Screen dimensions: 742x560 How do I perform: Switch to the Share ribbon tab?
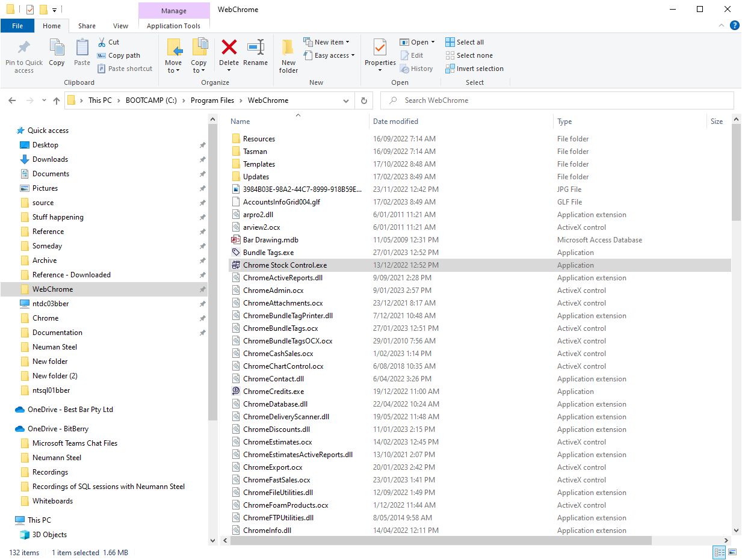(87, 26)
